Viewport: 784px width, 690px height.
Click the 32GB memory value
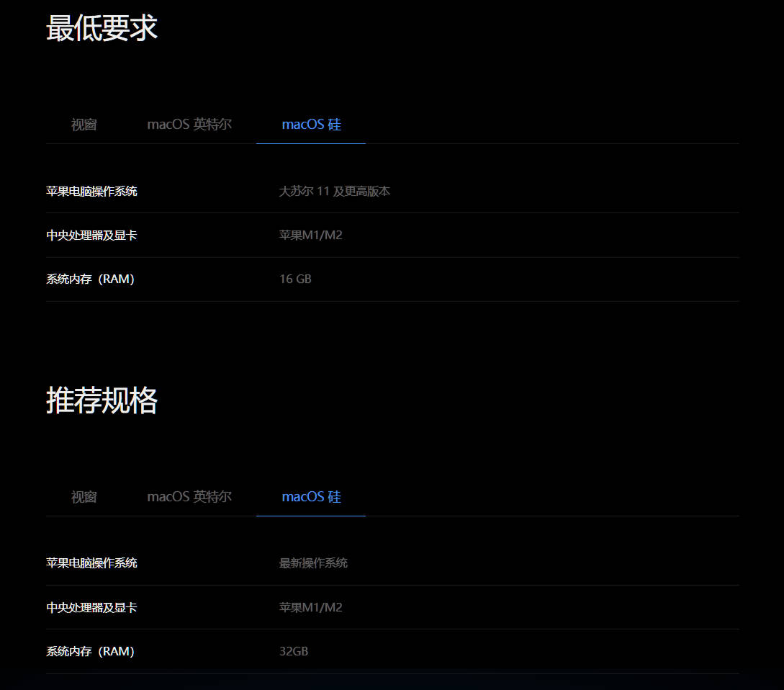tap(294, 652)
